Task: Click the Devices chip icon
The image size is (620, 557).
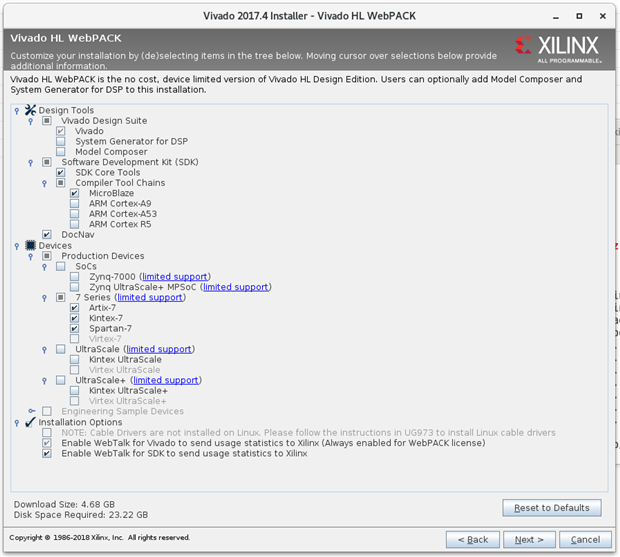Action: coord(30,245)
